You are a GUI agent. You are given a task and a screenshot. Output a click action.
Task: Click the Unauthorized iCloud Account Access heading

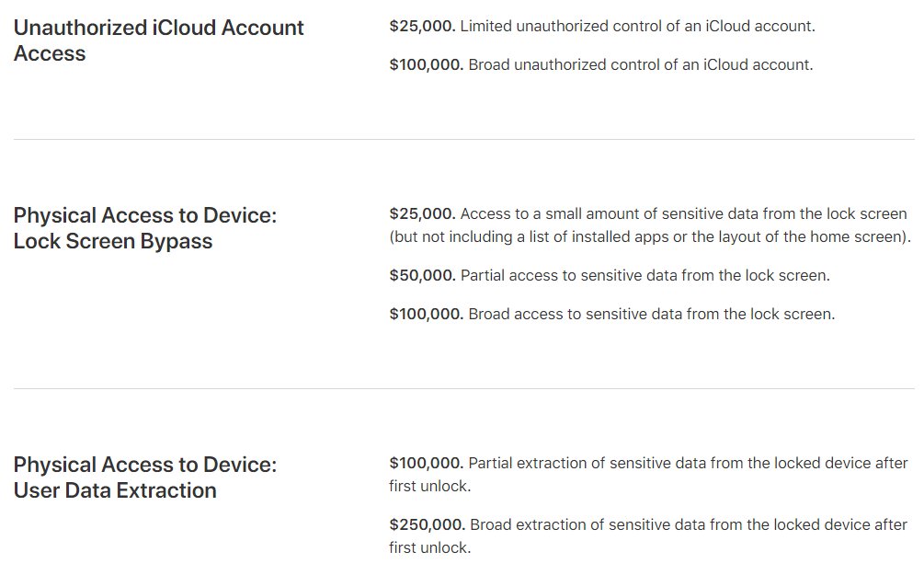[158, 40]
